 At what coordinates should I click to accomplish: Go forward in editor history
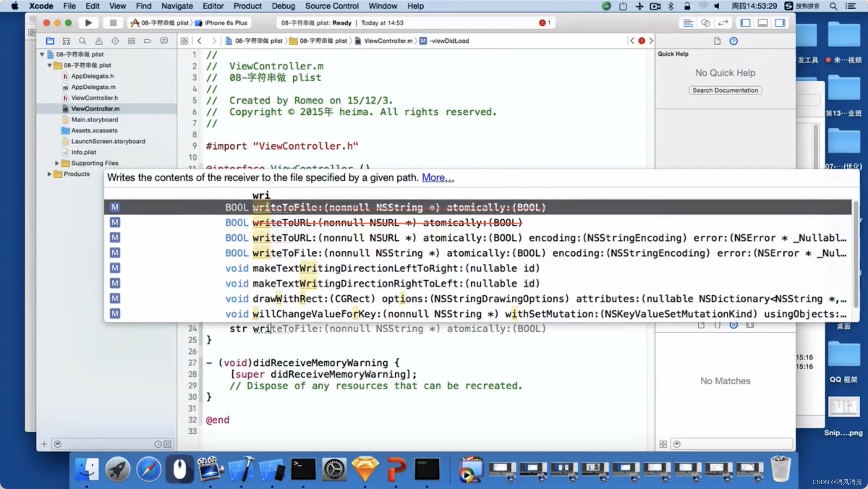click(x=214, y=41)
